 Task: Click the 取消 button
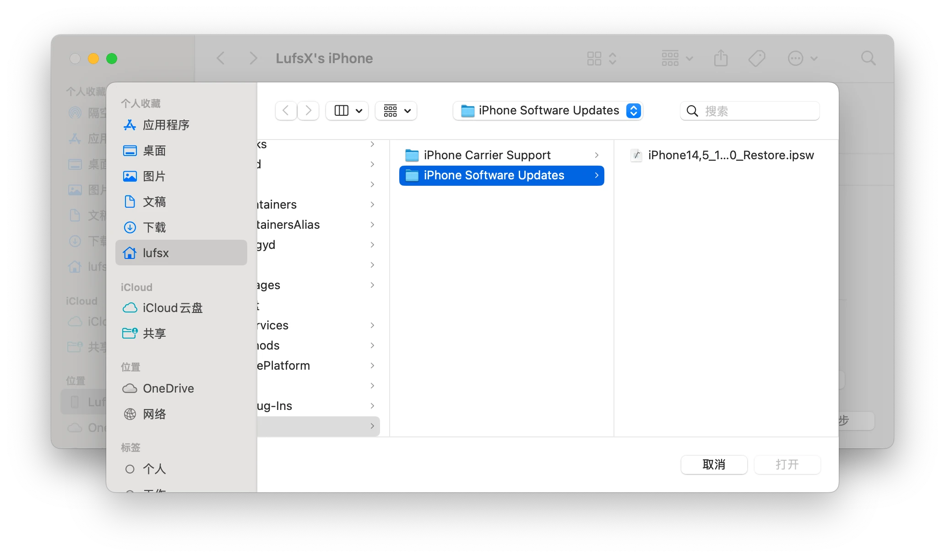[x=714, y=464]
